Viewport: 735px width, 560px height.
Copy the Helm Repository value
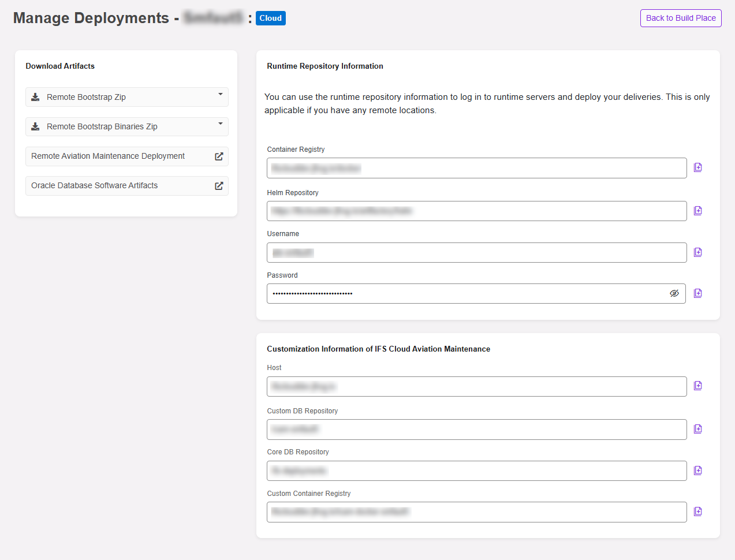coord(697,211)
